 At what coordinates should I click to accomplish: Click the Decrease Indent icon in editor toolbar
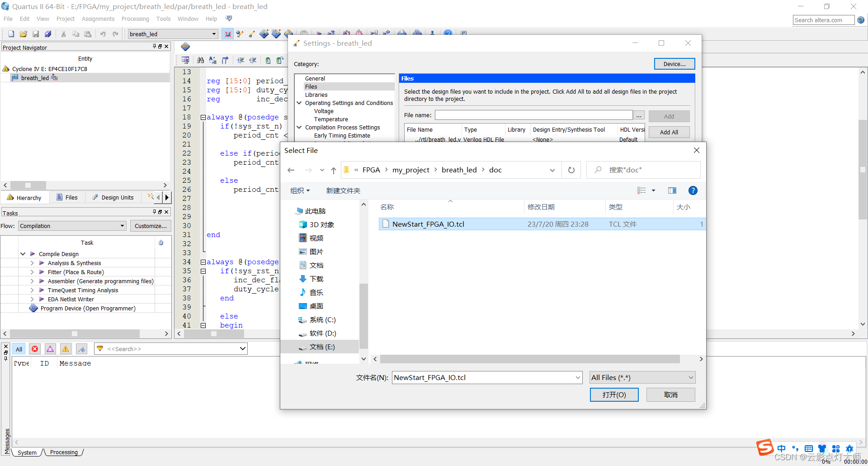click(253, 60)
